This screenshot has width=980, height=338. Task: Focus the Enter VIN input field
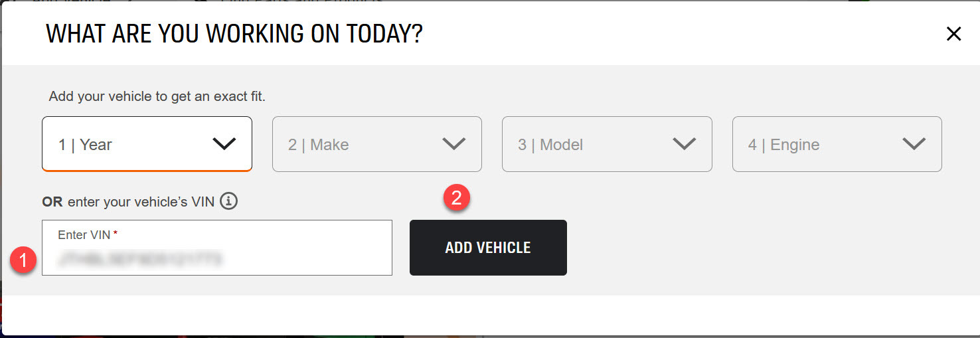[x=217, y=248]
